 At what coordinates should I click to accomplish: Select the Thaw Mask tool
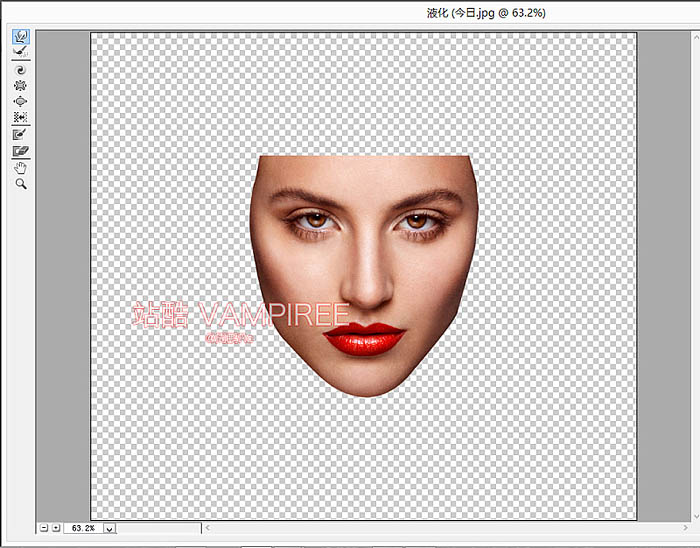coord(21,151)
